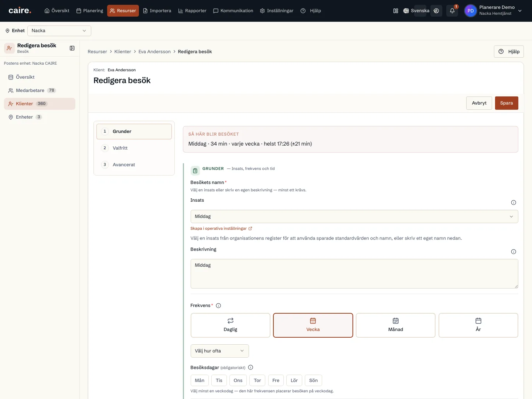Viewport: 532px width, 399px height.
Task: Toggle the Mån visit day
Action: (199, 381)
